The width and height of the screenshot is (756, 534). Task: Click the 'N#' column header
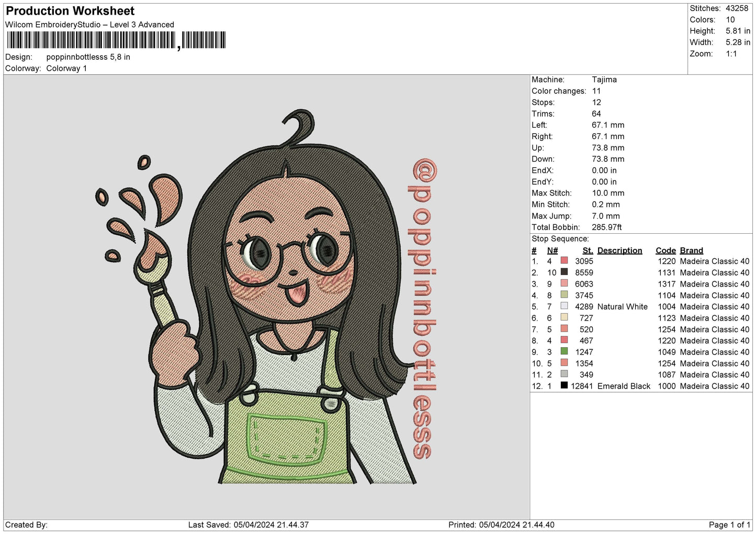[552, 251]
